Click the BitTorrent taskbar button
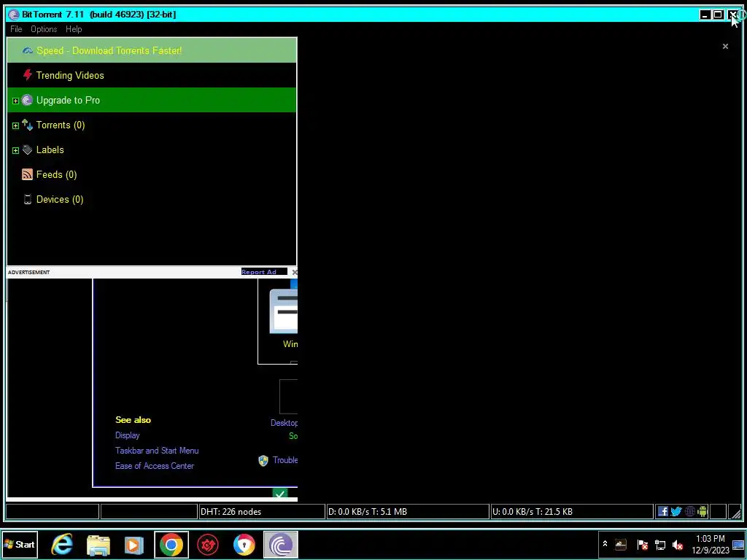747x560 pixels. click(x=281, y=544)
